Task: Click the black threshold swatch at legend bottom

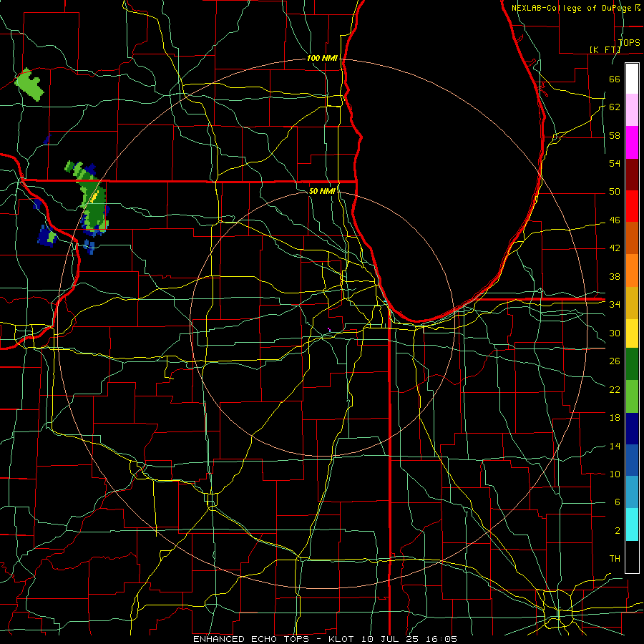Action: click(x=632, y=557)
